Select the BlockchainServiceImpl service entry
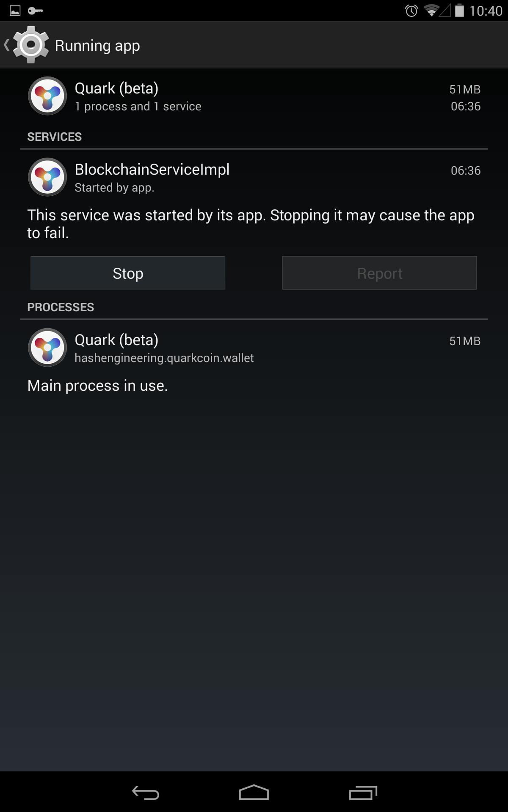Viewport: 508px width, 812px height. (x=254, y=177)
